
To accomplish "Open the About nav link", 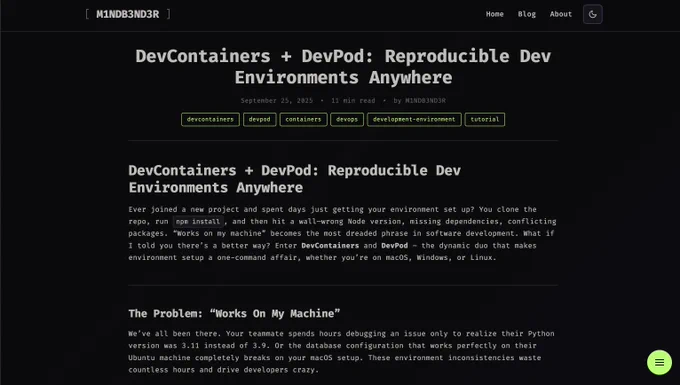I will tap(561, 14).
